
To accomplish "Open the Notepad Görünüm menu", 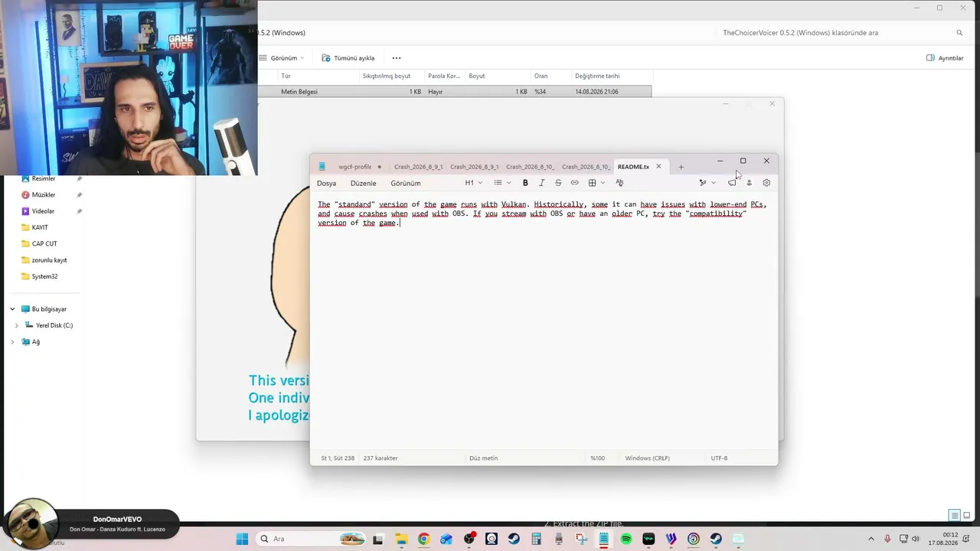I will click(406, 184).
